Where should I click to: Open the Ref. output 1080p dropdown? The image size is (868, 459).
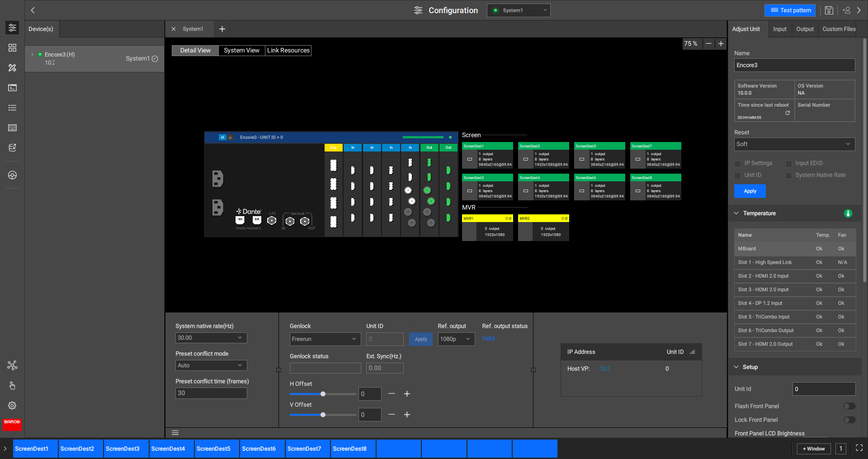point(456,339)
